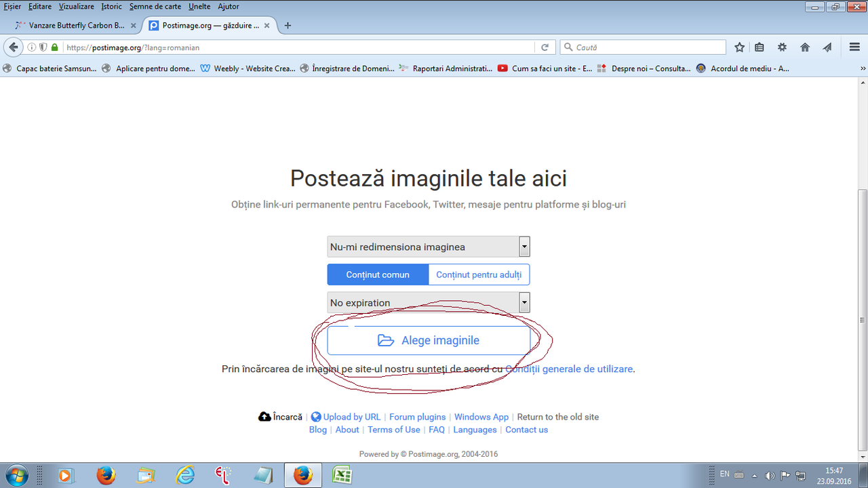Open Capac baterie Samsun... bookmark

[50, 68]
